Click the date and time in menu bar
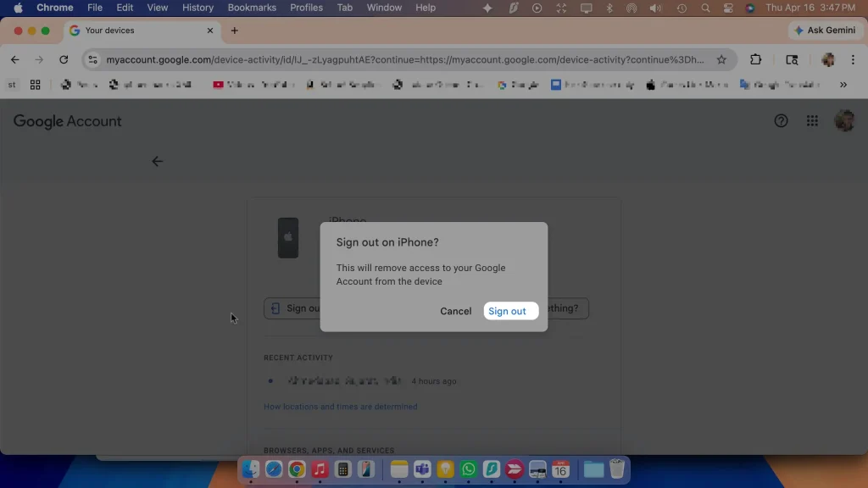The height and width of the screenshot is (488, 868). 810,8
